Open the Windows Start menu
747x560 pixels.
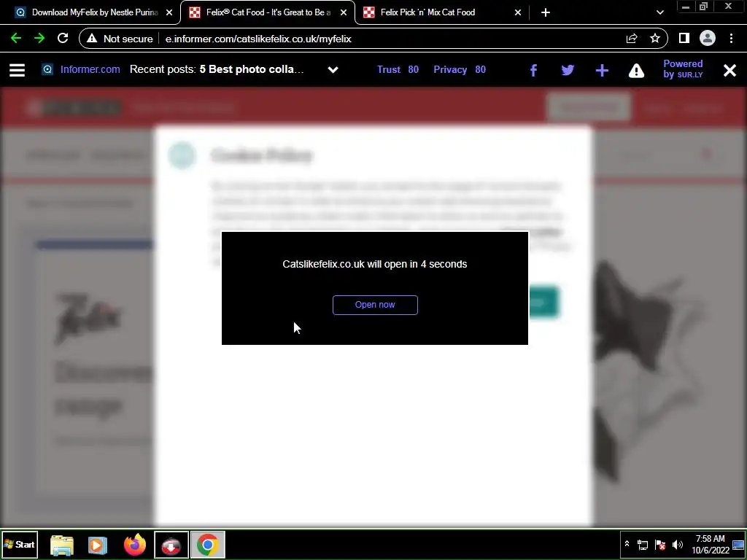coord(20,544)
